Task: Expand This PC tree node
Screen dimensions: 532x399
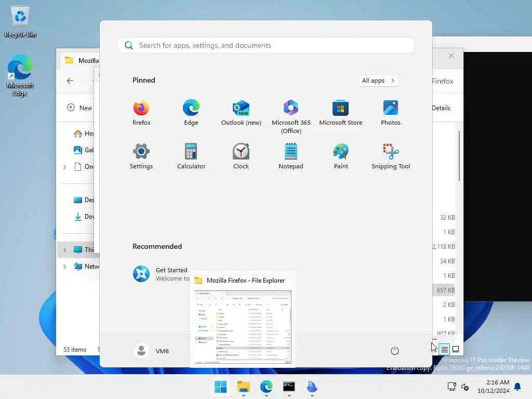Action: [x=64, y=250]
